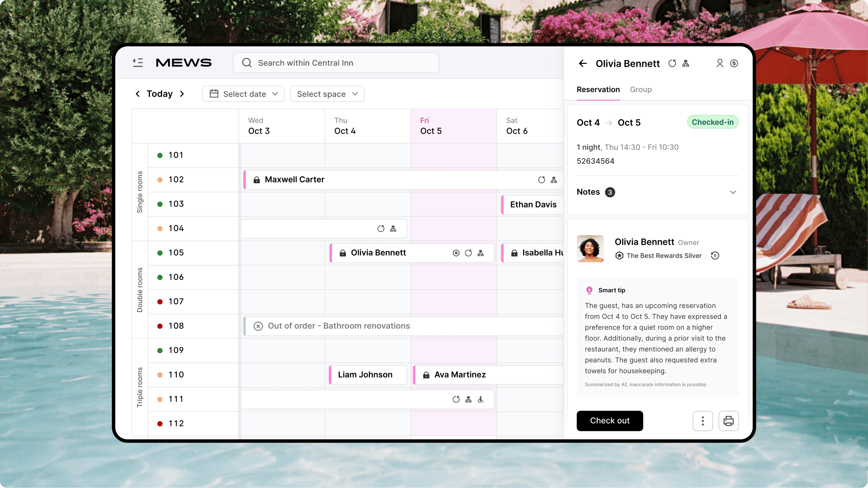Click the print reservation icon
Image resolution: width=868 pixels, height=488 pixels.
tap(728, 421)
